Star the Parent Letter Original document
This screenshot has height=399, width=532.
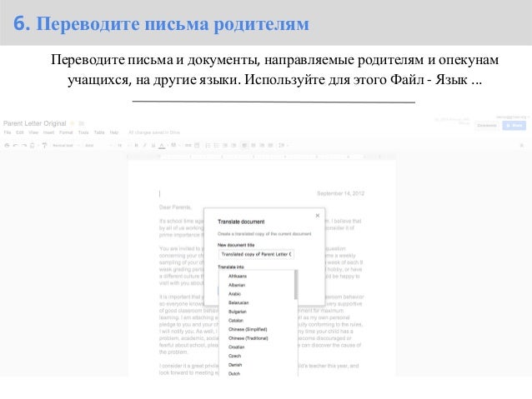(72, 123)
